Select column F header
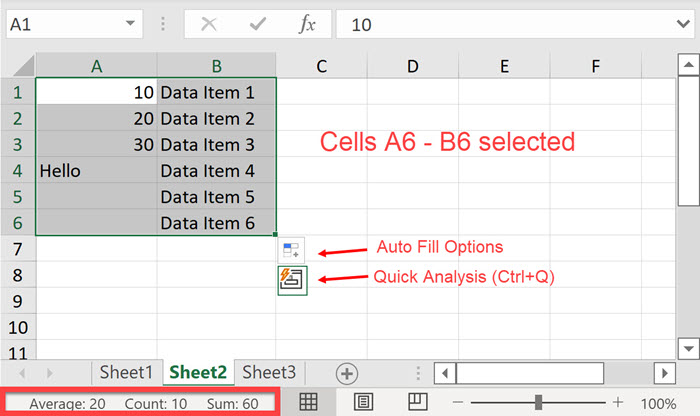Viewport: 700px width, 416px height. 595,66
